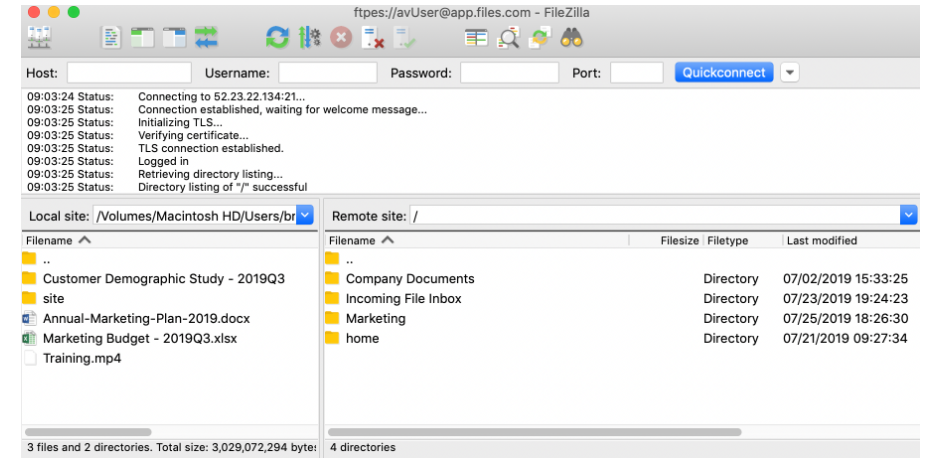Viewport: 939px width, 458px height.
Task: Click 'TLS connection established.' log entry
Action: (x=211, y=148)
